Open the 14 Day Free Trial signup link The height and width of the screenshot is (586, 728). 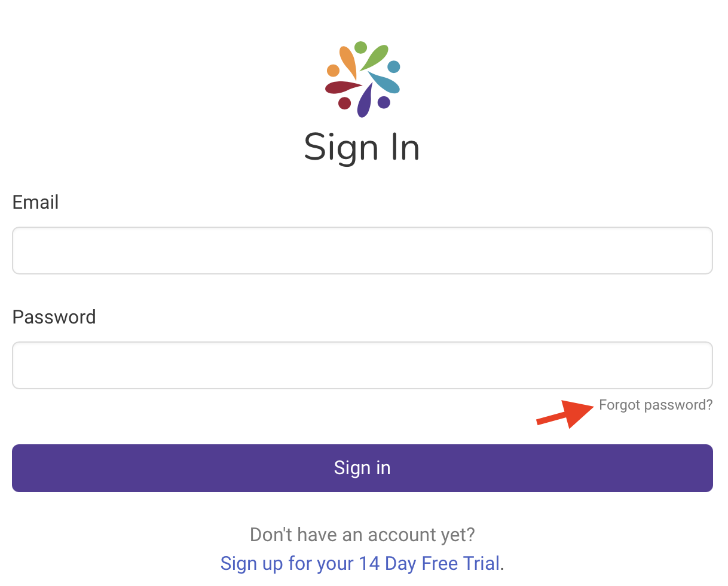coord(360,563)
